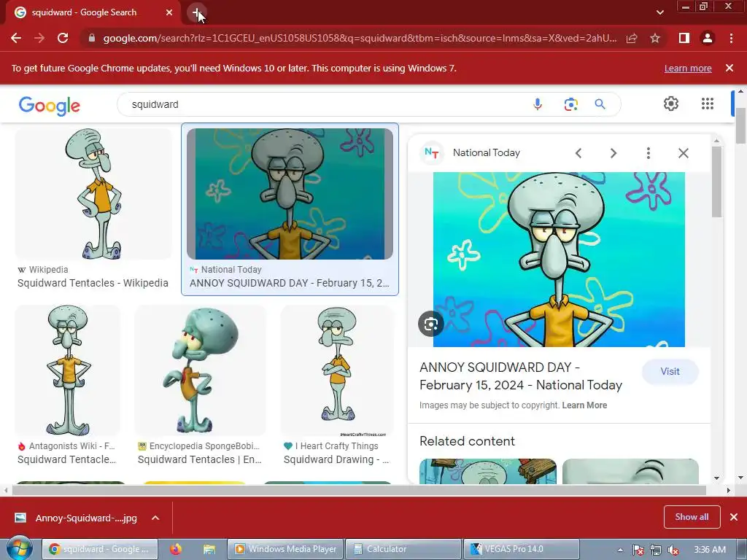Submit search with magnifier icon

[x=600, y=104]
